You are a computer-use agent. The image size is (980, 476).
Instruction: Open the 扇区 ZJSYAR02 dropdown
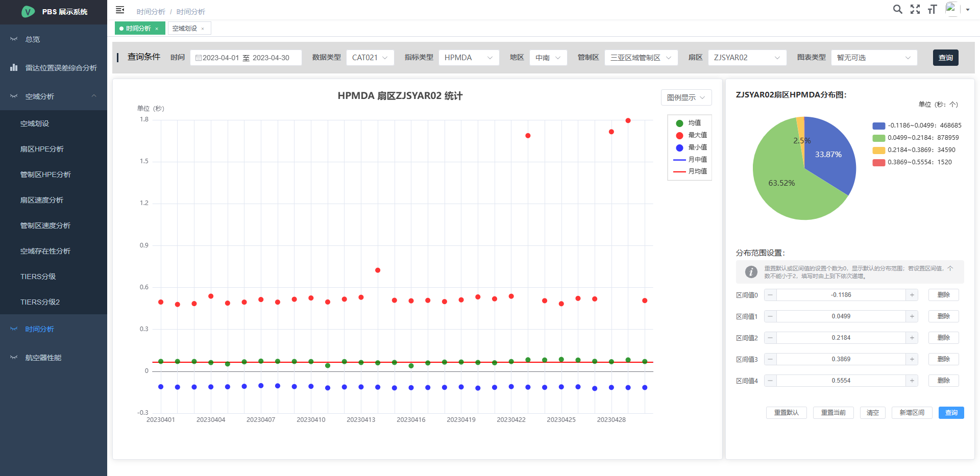pos(747,58)
